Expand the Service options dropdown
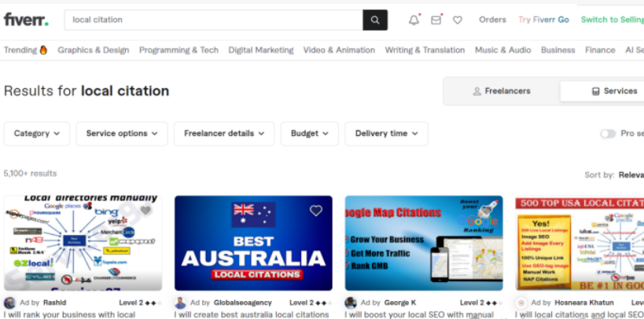This screenshot has height=319, width=644. pyautogui.click(x=122, y=134)
